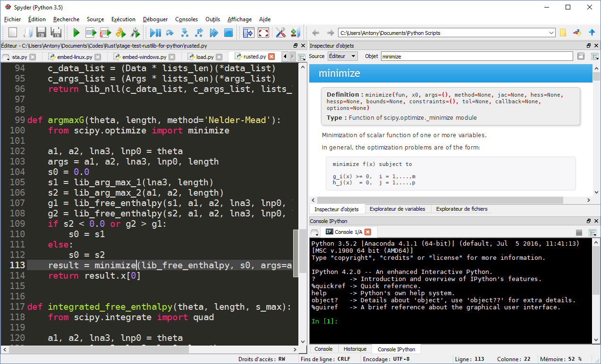The height and width of the screenshot is (364, 601).
Task: Step out and return in debugger
Action: tap(199, 33)
